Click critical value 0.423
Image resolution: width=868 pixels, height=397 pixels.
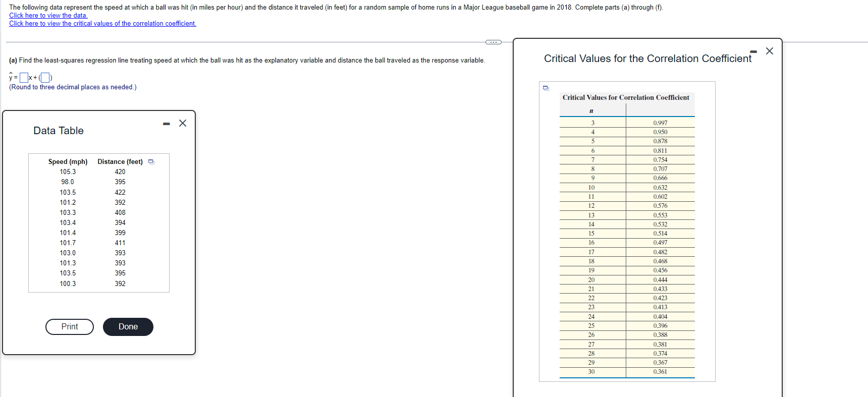pos(660,298)
